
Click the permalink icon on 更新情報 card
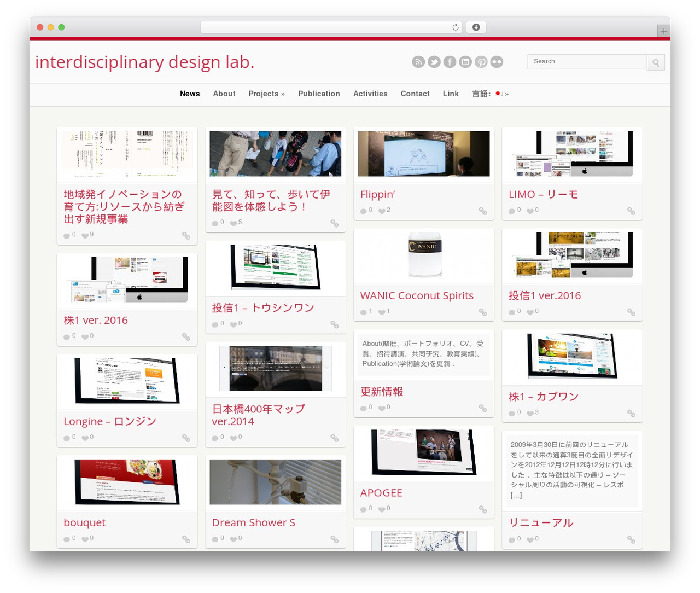(x=483, y=409)
